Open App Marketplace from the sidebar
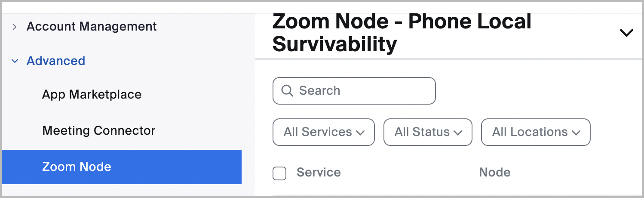Screen dimensions: 644x198 (x=92, y=95)
